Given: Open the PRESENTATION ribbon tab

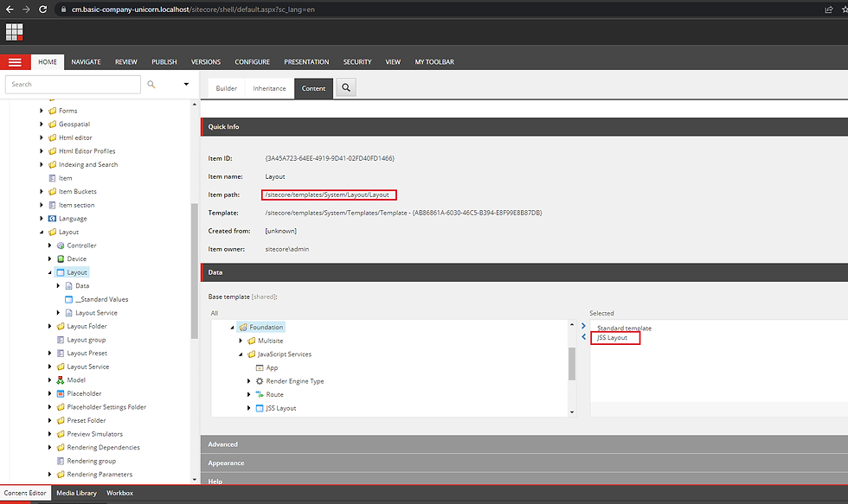Looking at the screenshot, I should click(306, 62).
